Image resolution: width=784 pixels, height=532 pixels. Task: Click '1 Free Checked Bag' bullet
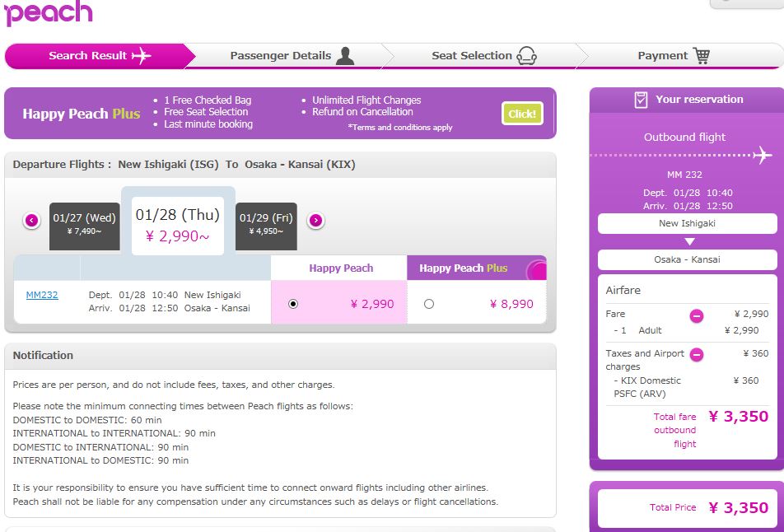click(208, 100)
